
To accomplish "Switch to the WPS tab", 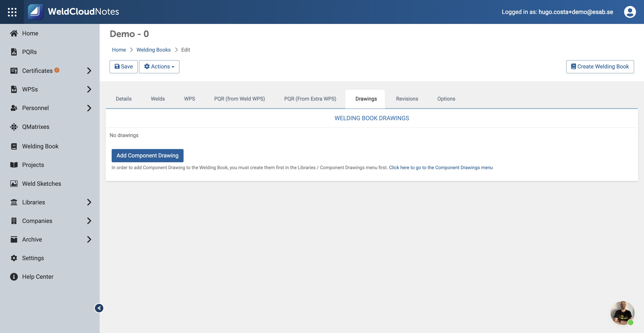I will pyautogui.click(x=190, y=99).
